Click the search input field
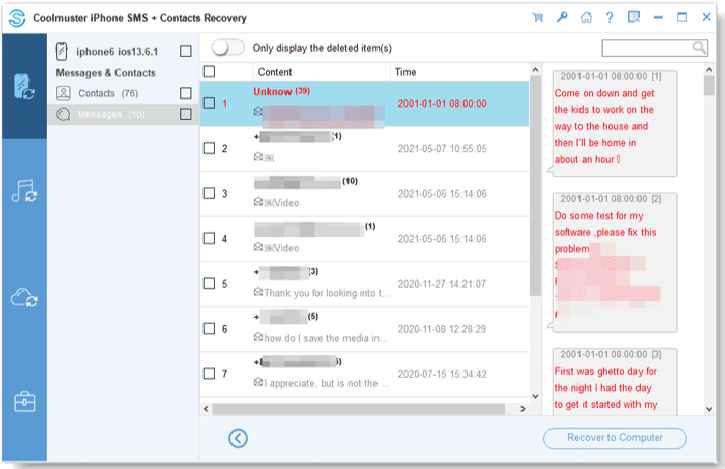 coord(645,48)
